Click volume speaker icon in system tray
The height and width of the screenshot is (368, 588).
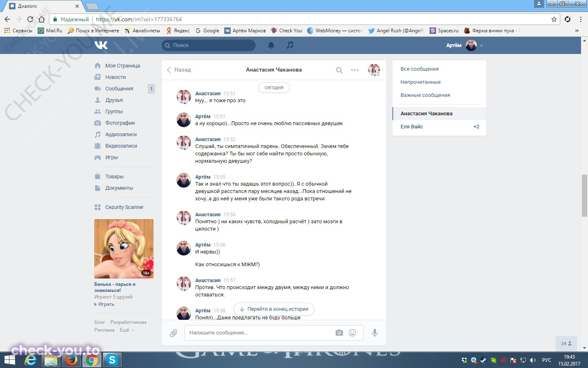click(x=532, y=360)
